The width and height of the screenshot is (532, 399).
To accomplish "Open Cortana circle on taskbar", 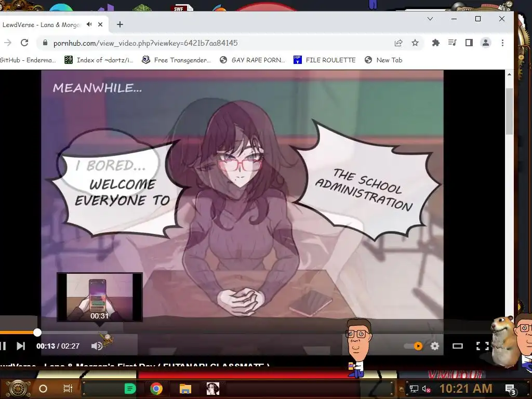I will click(43, 389).
